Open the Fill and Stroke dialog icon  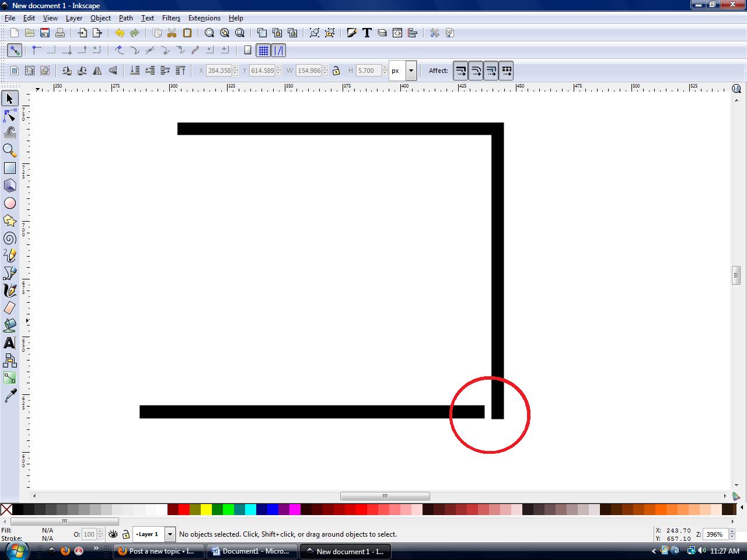(352, 33)
